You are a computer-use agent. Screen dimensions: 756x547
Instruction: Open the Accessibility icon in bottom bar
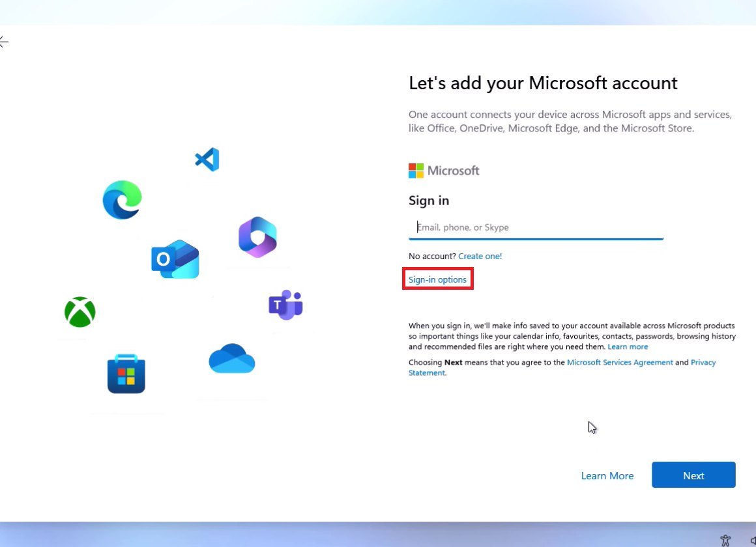725,540
